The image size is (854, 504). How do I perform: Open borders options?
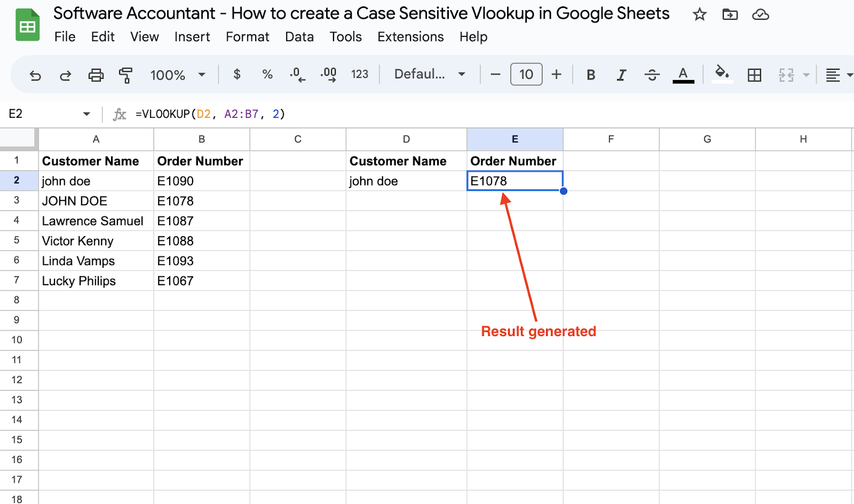pyautogui.click(x=754, y=75)
